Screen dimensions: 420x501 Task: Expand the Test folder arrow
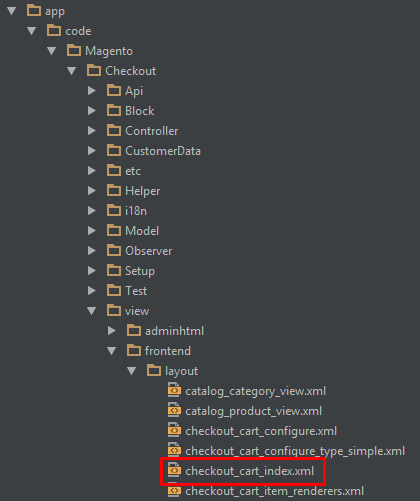[92, 291]
